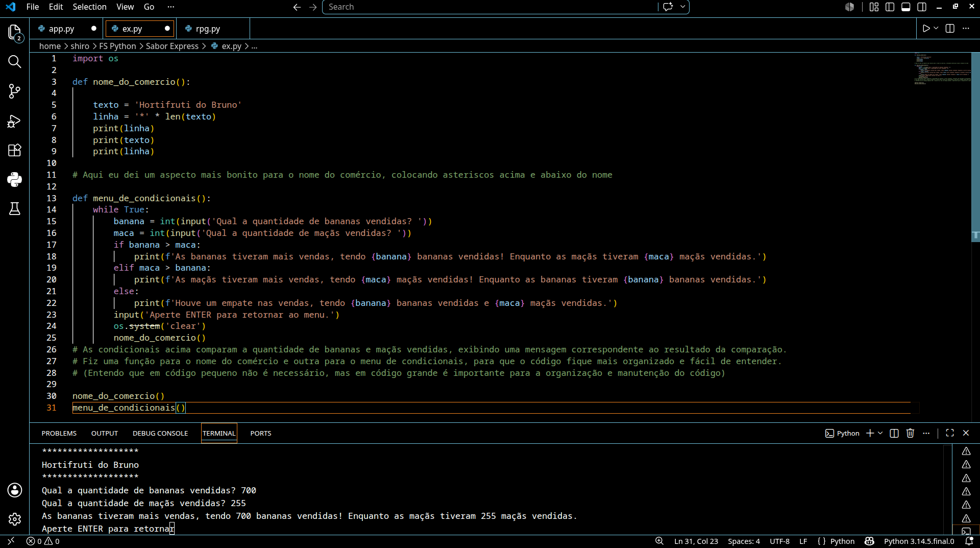Toggle the primary side bar
This screenshot has height=548, width=980.
click(890, 7)
